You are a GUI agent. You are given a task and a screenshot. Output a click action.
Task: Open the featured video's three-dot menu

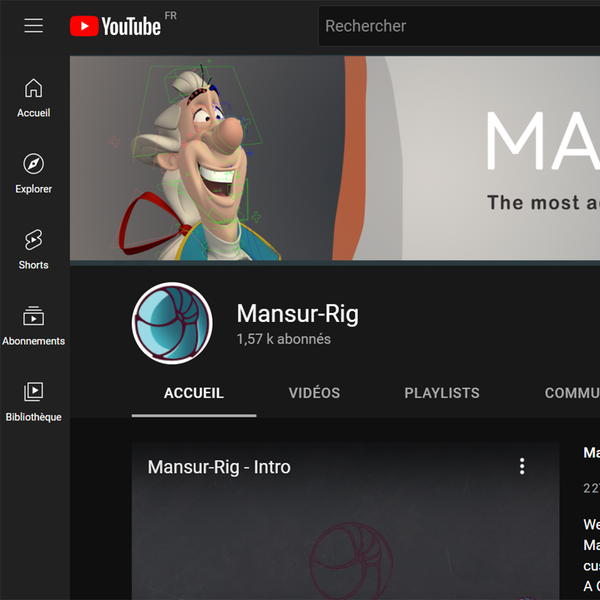point(522,466)
